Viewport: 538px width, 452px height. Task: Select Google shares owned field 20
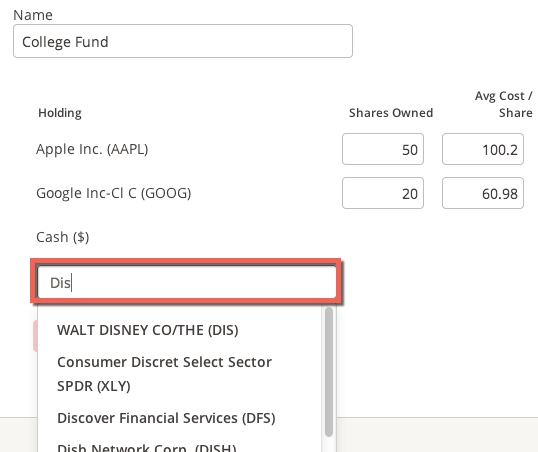(x=383, y=193)
